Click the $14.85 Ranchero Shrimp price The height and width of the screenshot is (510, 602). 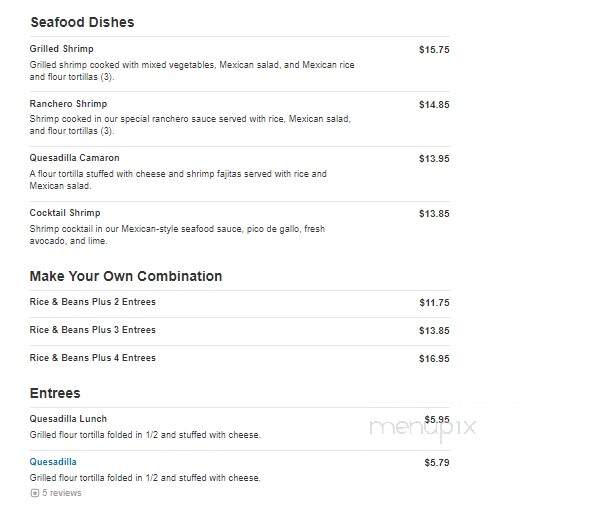[434, 104]
